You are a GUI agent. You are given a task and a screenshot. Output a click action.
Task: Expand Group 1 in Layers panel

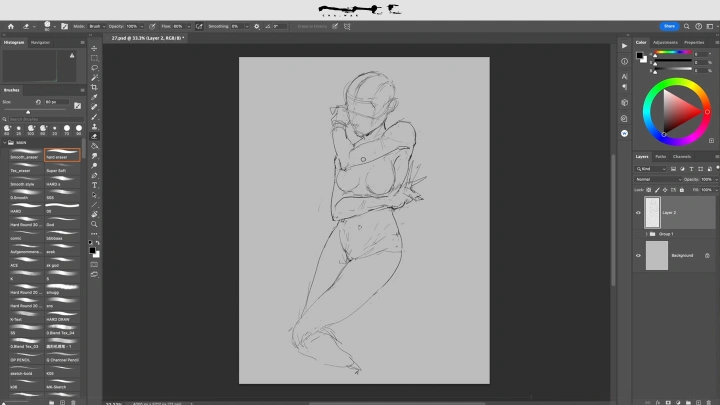pos(647,234)
